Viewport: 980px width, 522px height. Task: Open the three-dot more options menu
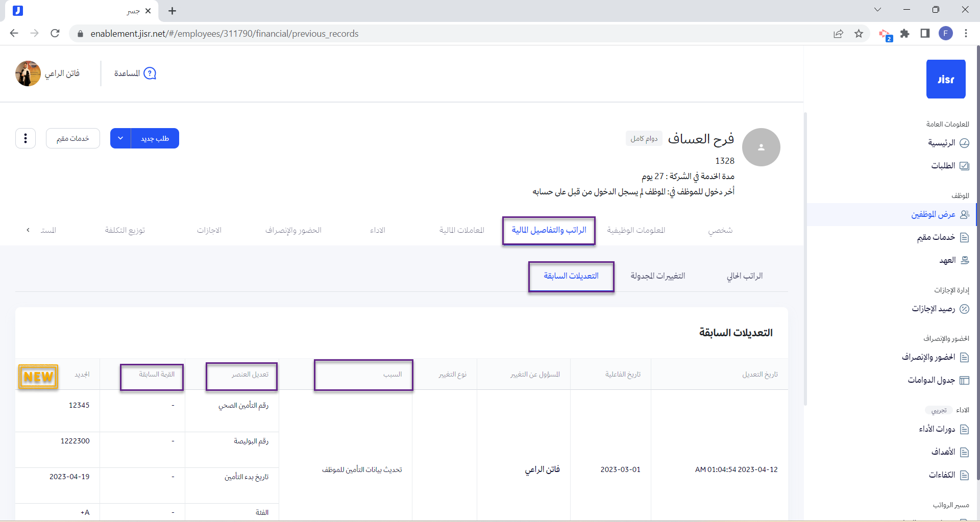click(26, 138)
